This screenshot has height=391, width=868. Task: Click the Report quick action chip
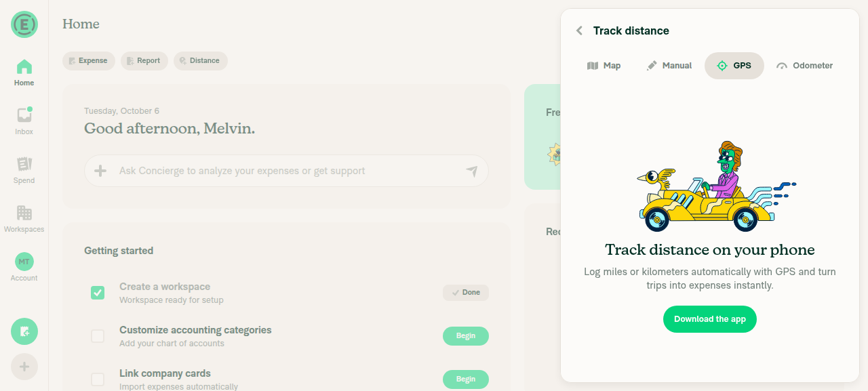click(144, 61)
